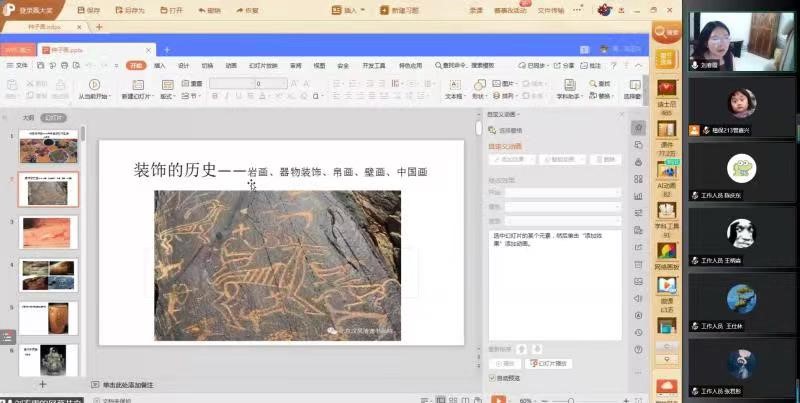800x403 pixels.
Task: Select the third slide thumbnail
Action: pyautogui.click(x=48, y=232)
